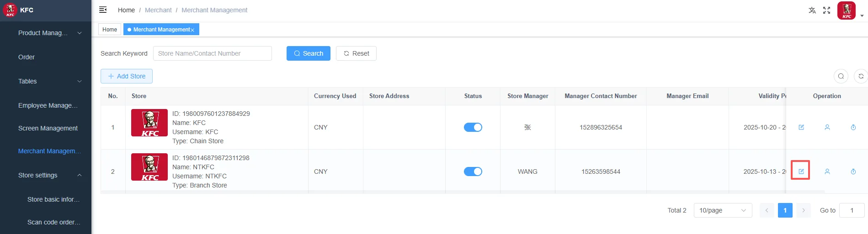Collapse the sidebar with the hamburger icon
868x234 pixels.
click(103, 10)
